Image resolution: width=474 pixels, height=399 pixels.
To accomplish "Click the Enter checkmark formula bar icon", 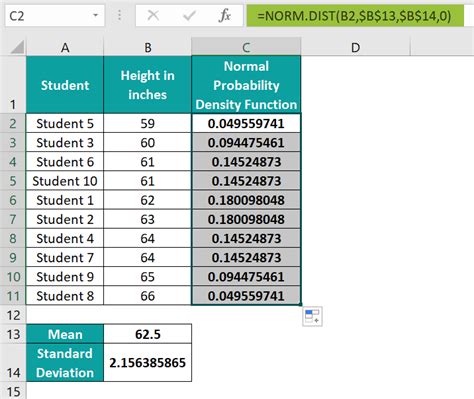I will click(189, 15).
